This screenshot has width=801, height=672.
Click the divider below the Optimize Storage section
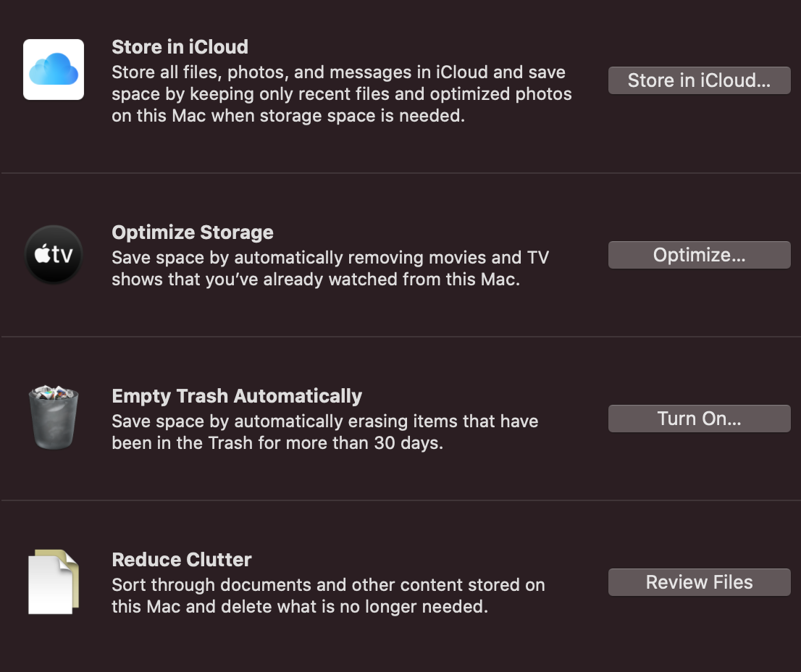(x=400, y=337)
